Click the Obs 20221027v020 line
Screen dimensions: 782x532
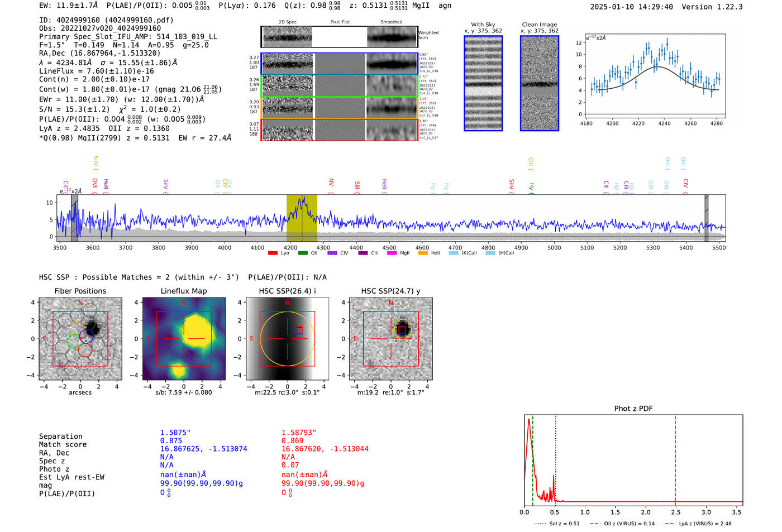tap(100, 28)
